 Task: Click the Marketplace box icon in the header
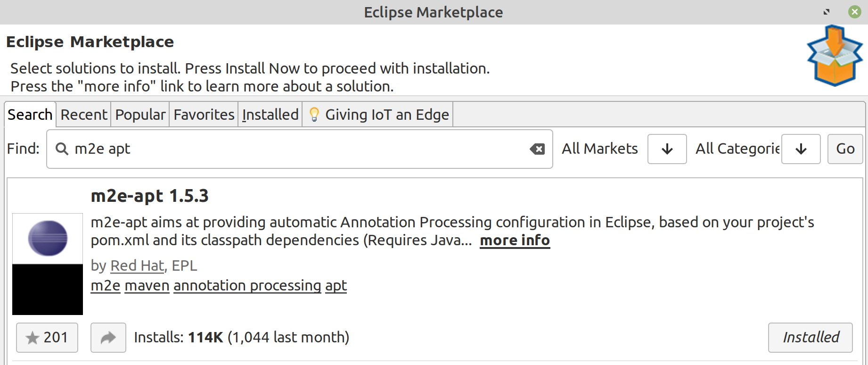click(835, 56)
